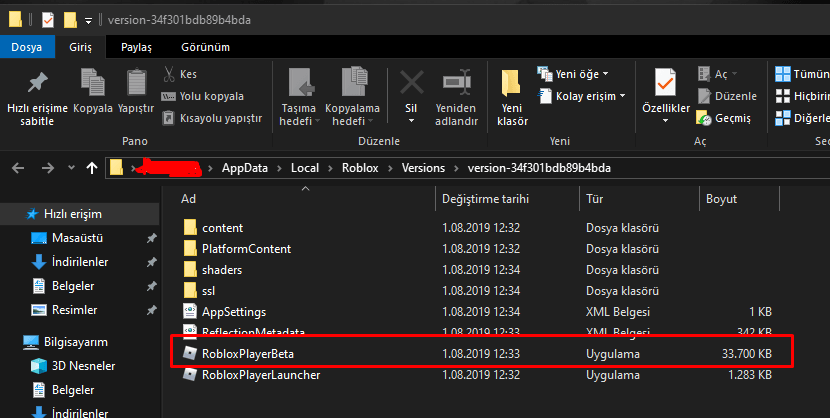
Task: Click the RobloxPlayerBeta file icon
Action: point(190,353)
